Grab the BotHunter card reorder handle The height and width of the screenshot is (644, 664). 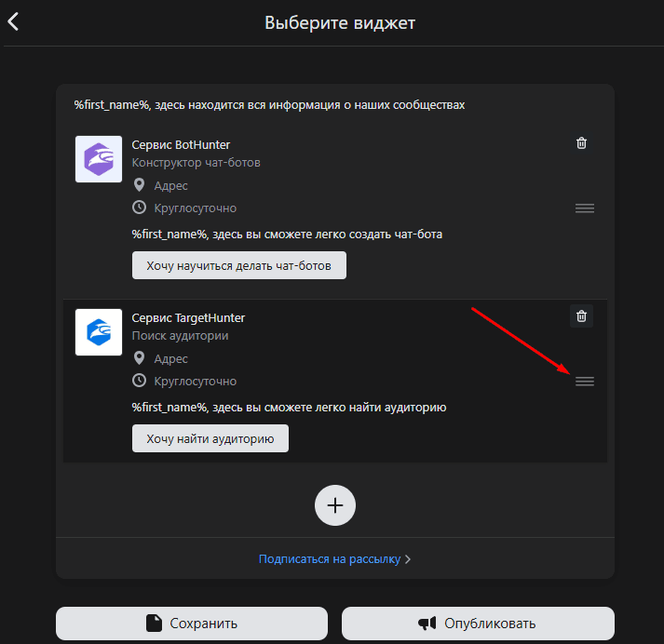(x=584, y=208)
